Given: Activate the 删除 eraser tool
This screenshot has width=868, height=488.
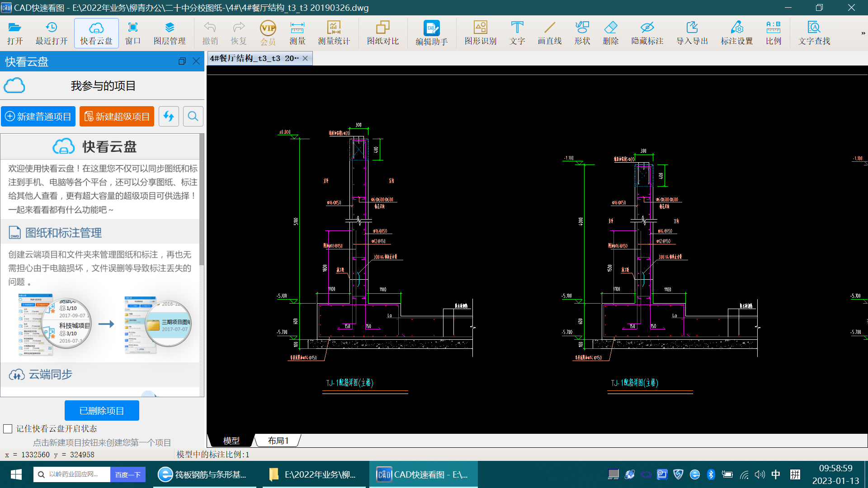Looking at the screenshot, I should (x=611, y=33).
